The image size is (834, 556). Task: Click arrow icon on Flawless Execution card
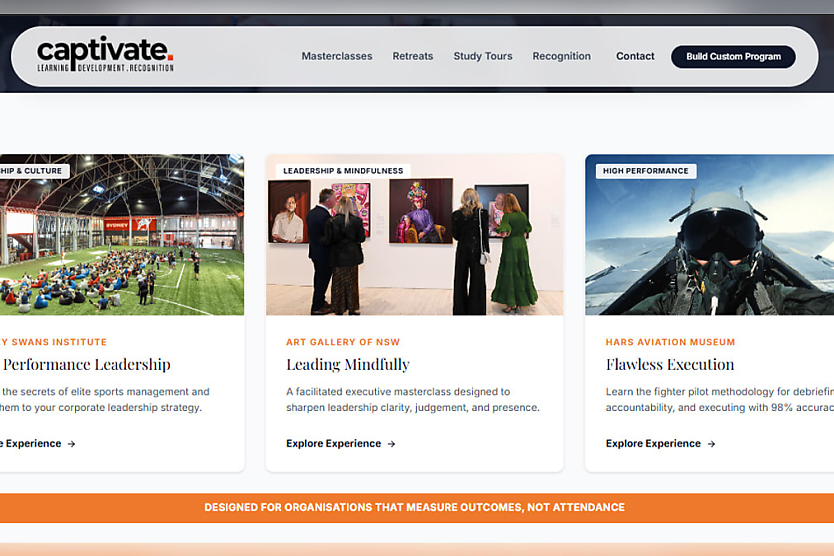[x=711, y=444]
